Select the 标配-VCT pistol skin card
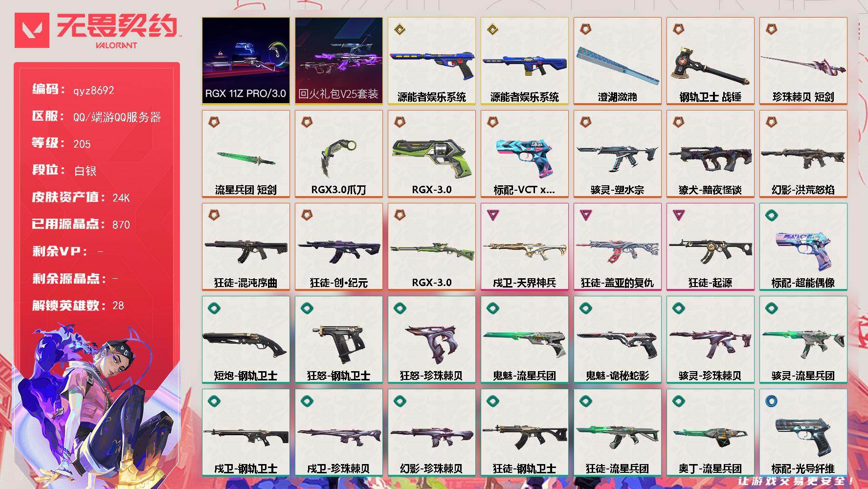This screenshot has width=868, height=489. click(x=524, y=154)
